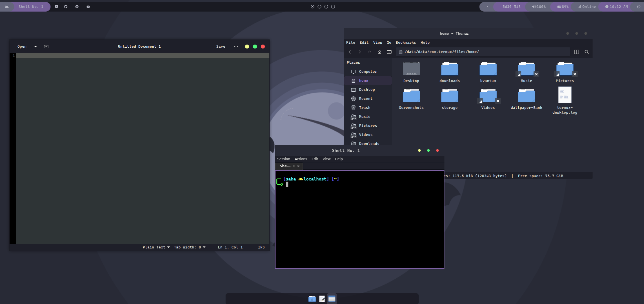
Task: Select the kvantum folder icon
Action: point(488,69)
